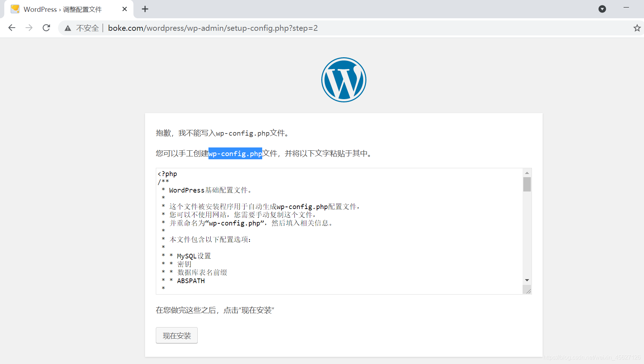Click the 数据库表名前缀 line
The height and width of the screenshot is (364, 644).
pyautogui.click(x=202, y=272)
